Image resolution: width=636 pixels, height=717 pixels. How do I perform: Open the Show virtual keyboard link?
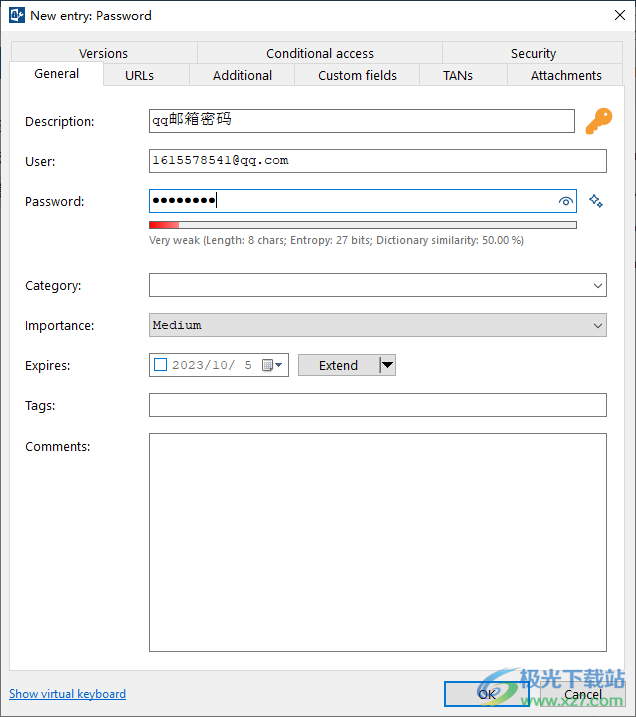pos(67,694)
